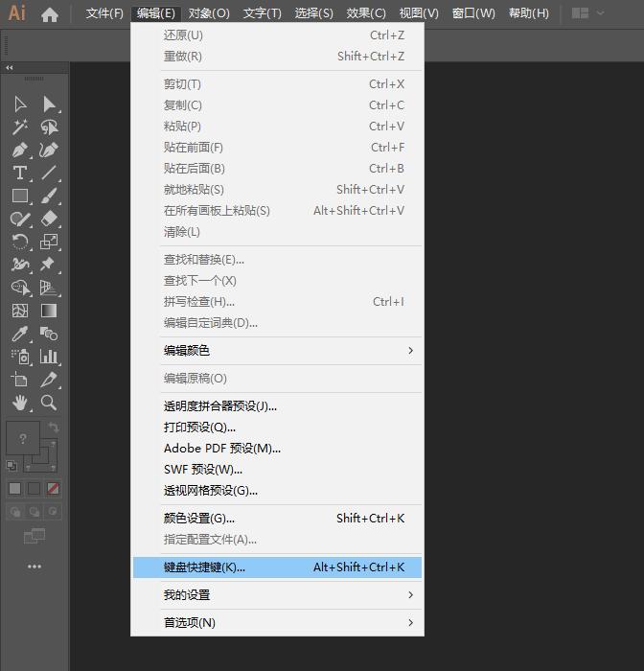
Task: Select the Magic Wand tool
Action: pyautogui.click(x=20, y=127)
